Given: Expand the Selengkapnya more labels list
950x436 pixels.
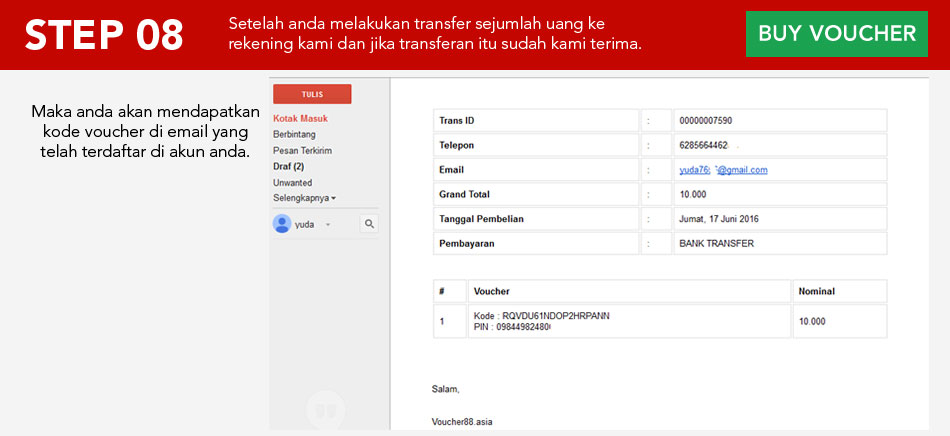Looking at the screenshot, I should [x=304, y=198].
